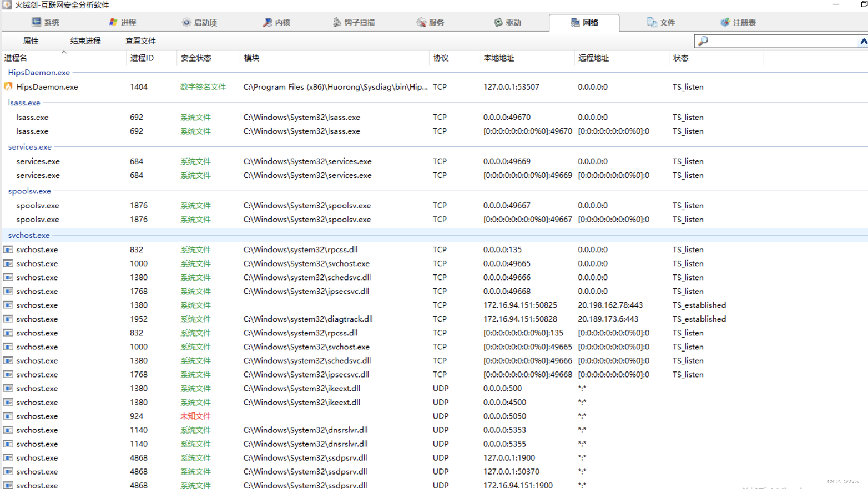This screenshot has width=868, height=489.
Task: Click remote address 20.189.173.6:443
Action: pos(608,319)
